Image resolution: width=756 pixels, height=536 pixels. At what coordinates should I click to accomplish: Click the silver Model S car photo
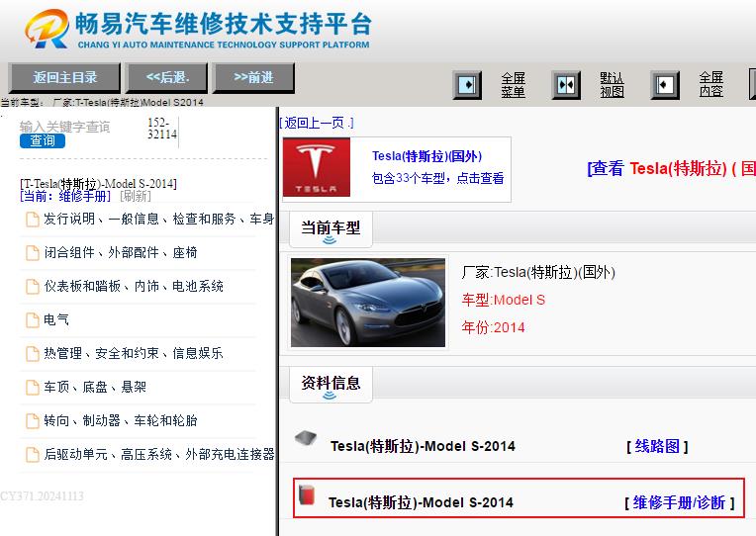(x=368, y=303)
